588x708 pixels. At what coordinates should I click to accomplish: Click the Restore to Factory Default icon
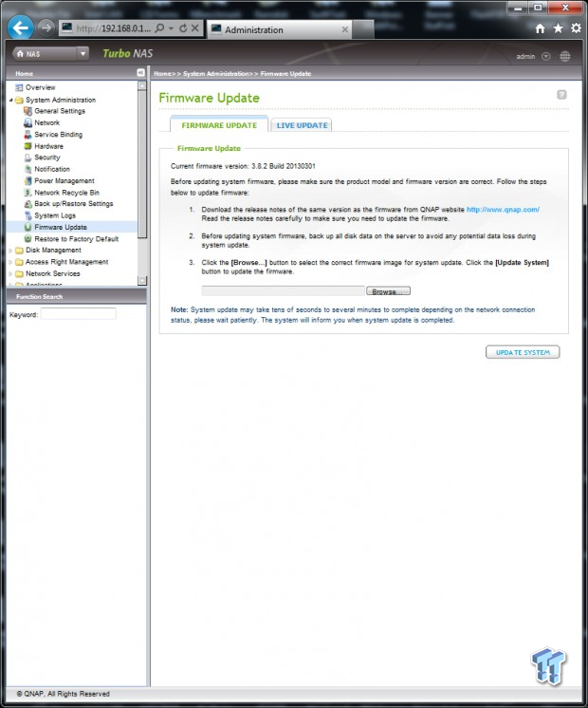(28, 239)
